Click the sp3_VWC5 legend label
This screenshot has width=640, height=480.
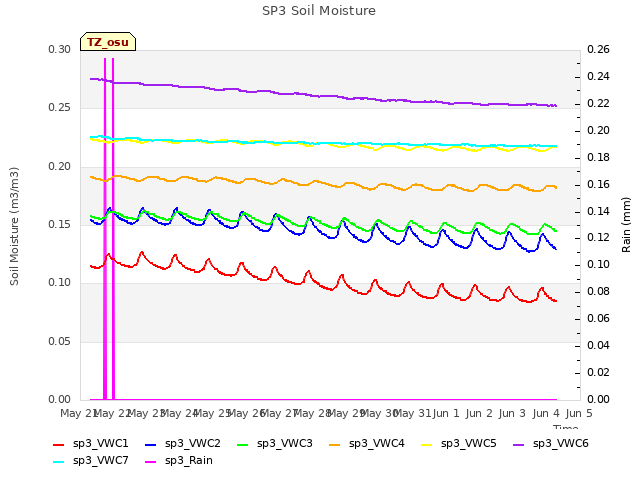click(469, 443)
